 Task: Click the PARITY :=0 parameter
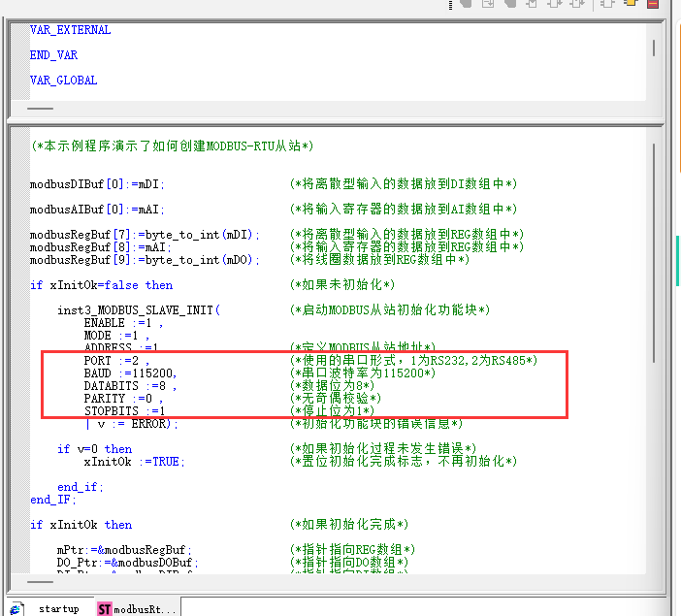pos(124,399)
